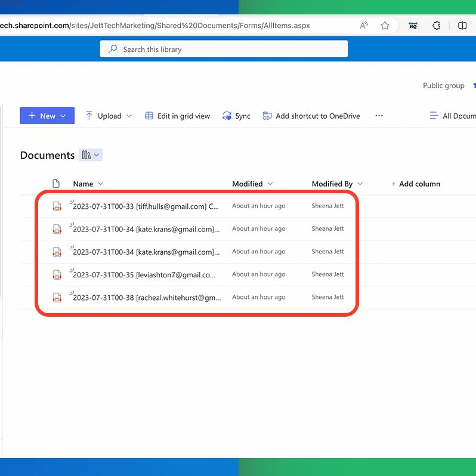Click the file type column header icon
This screenshot has width=476, height=476.
point(56,184)
